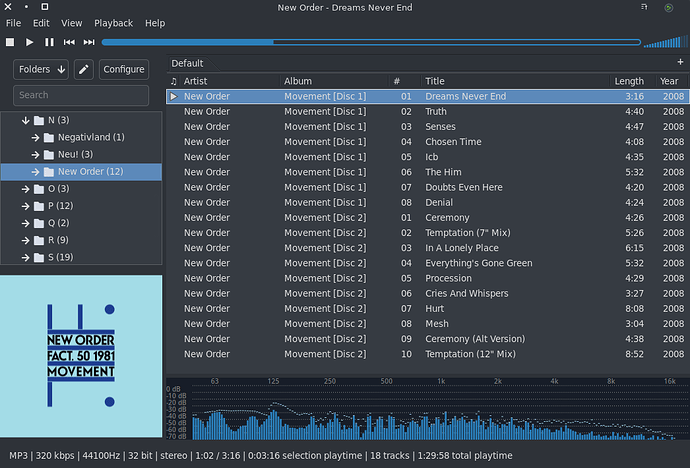
Task: Expand the Negativland folder arrow
Action: [35, 137]
